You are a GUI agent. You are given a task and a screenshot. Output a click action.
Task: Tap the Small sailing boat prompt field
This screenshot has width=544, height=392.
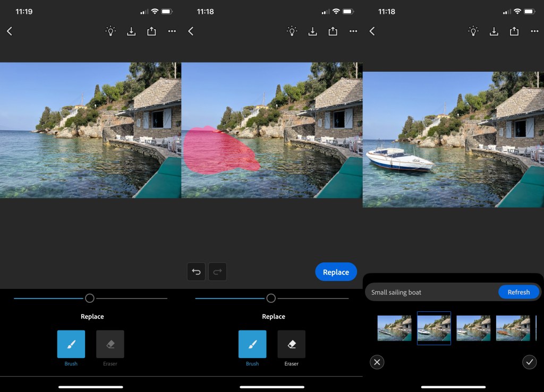(x=425, y=292)
